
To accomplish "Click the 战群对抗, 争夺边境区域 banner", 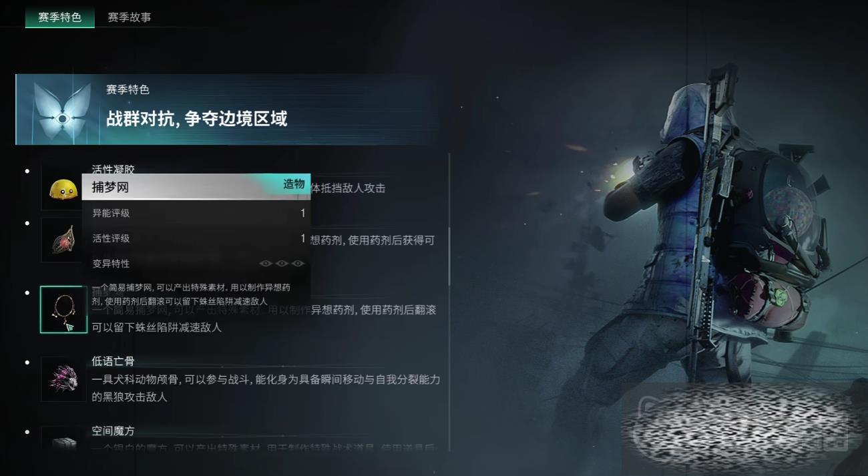I will pos(220,109).
